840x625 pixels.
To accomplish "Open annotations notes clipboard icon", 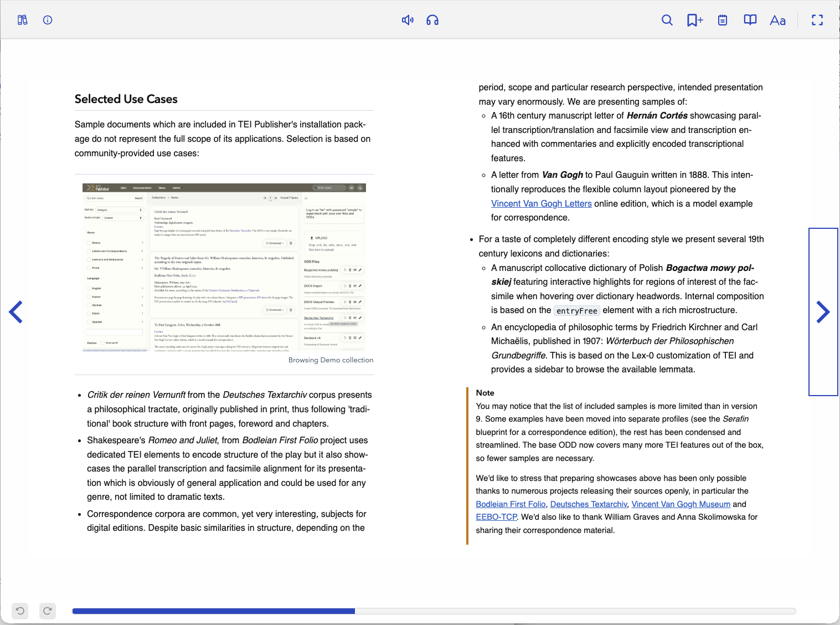I will click(x=723, y=20).
